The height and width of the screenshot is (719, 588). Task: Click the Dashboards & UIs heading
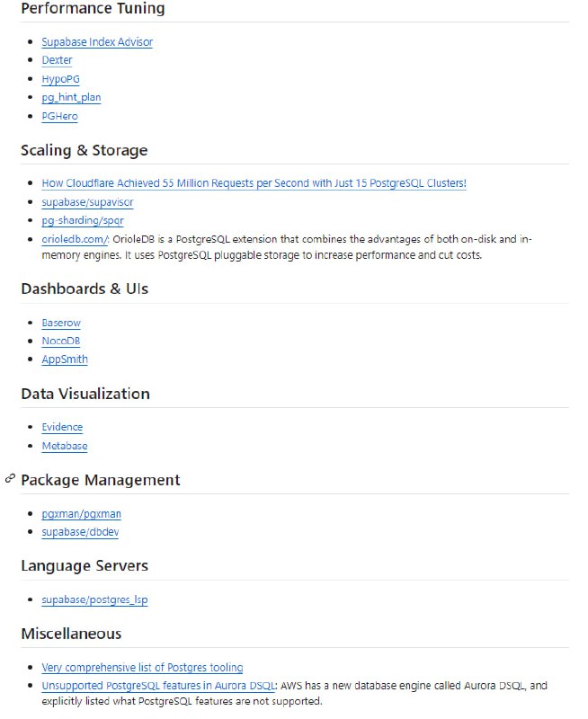(x=85, y=288)
